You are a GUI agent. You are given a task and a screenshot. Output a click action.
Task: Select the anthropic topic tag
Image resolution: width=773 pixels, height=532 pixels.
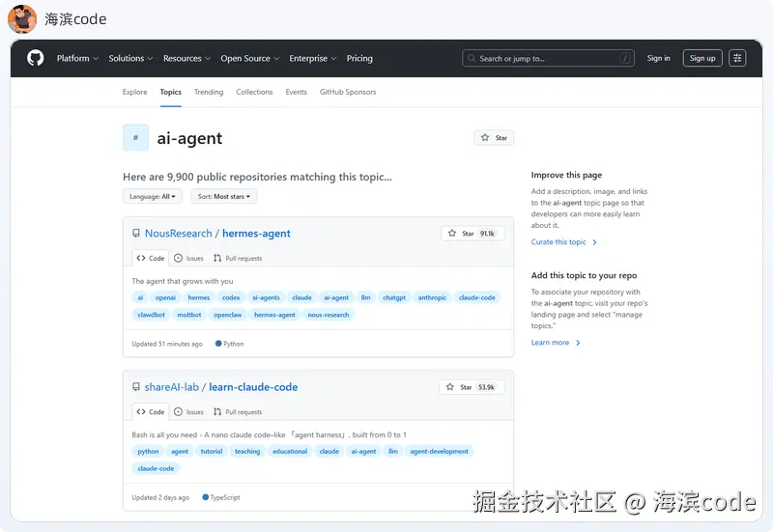[432, 297]
